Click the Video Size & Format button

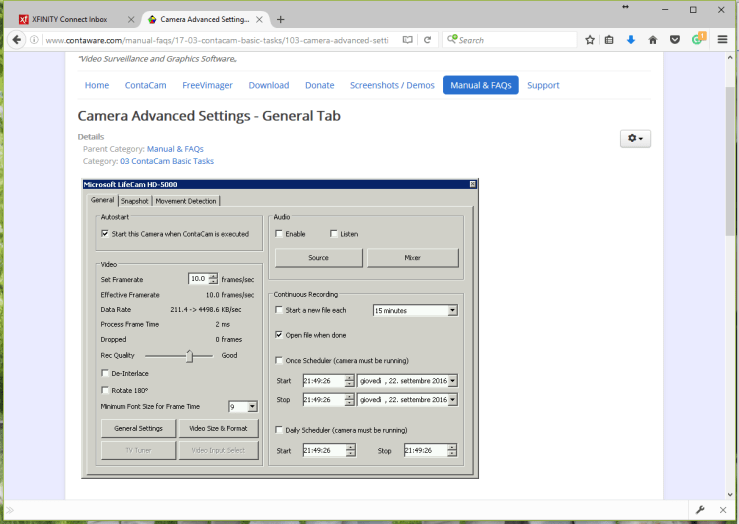[218, 428]
